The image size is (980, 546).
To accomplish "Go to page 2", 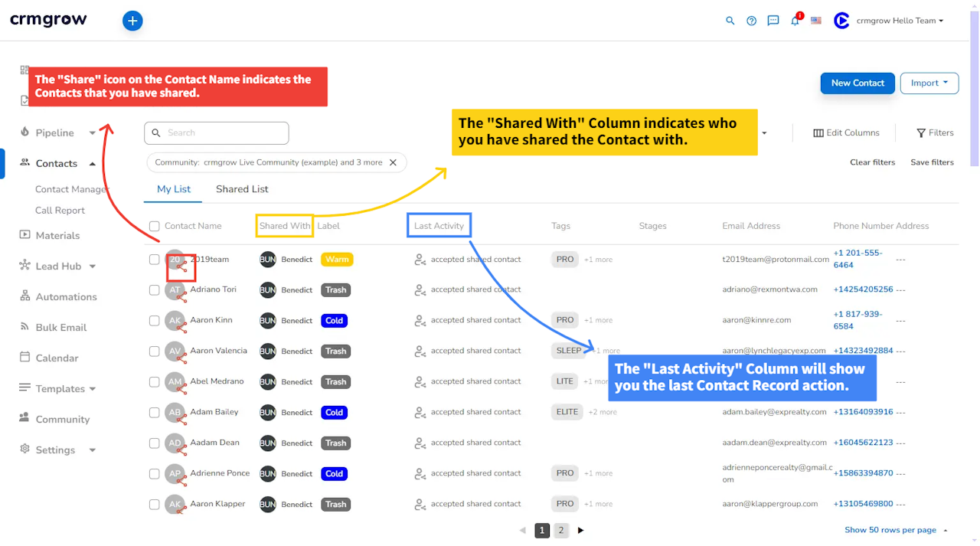I will pos(561,530).
